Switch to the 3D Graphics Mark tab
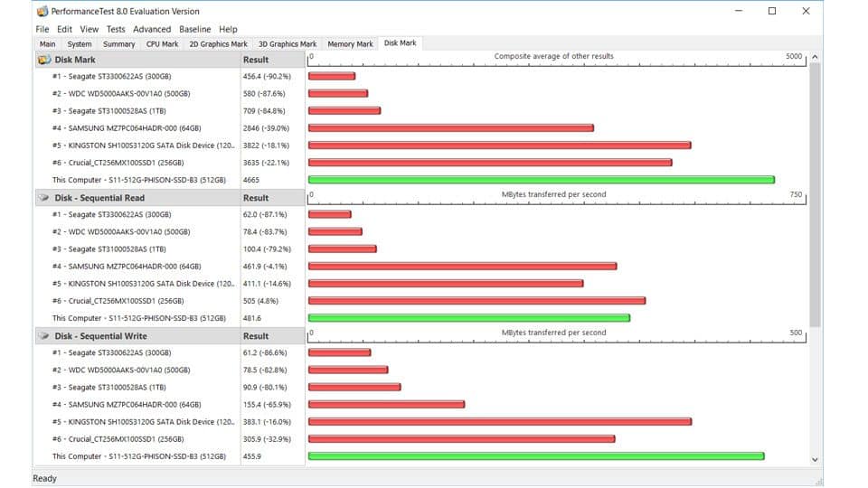 point(288,43)
